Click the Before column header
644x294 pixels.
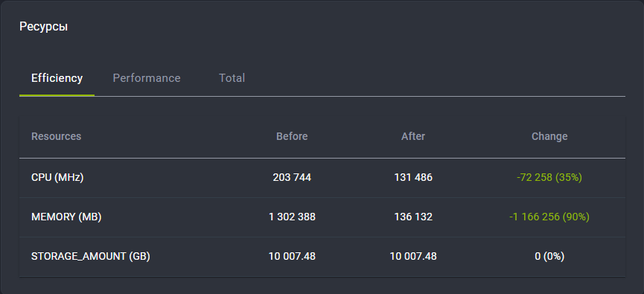(292, 136)
